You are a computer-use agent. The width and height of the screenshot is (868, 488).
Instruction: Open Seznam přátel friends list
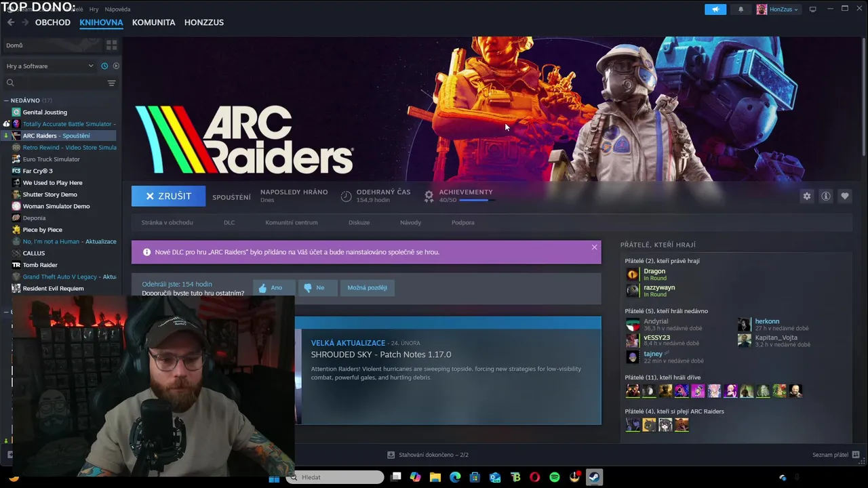(836, 455)
